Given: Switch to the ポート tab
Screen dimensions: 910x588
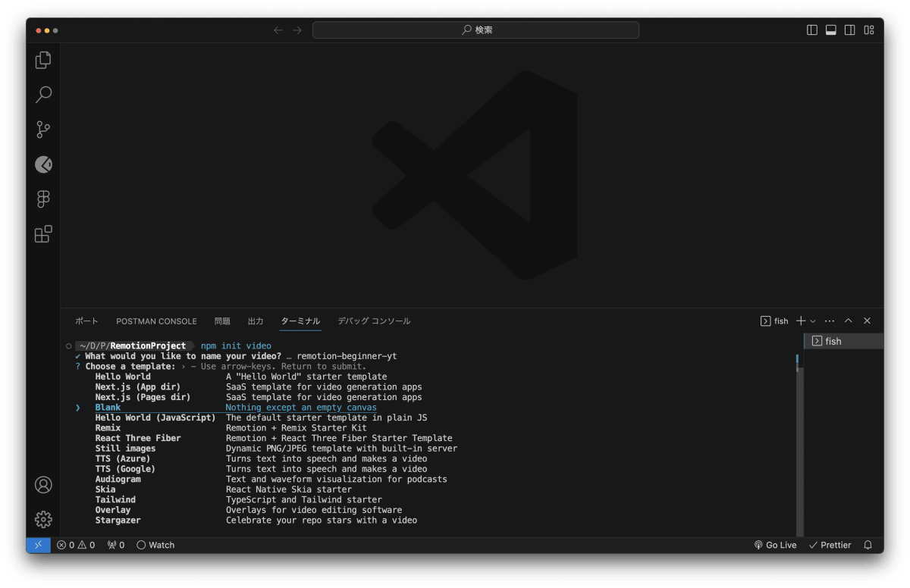Looking at the screenshot, I should click(x=87, y=321).
